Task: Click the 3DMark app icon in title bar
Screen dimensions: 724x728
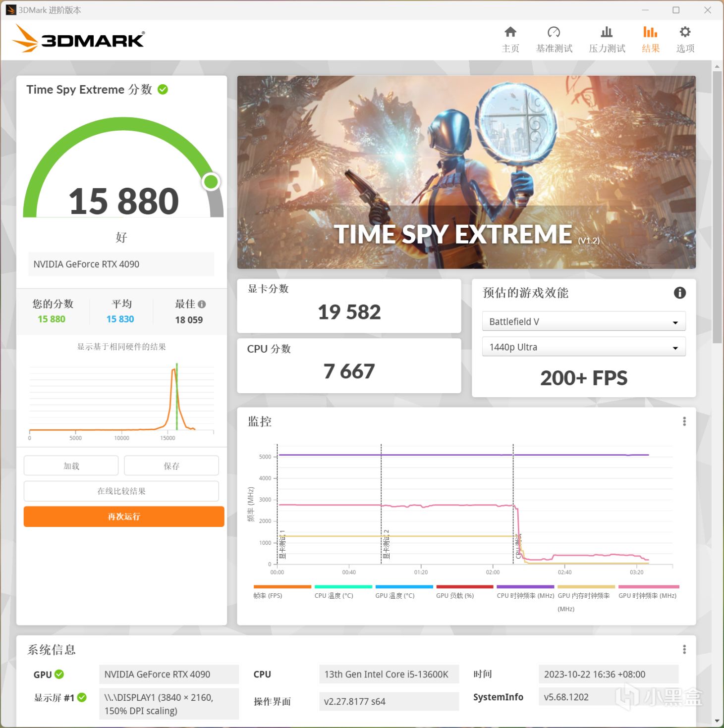Action: click(x=11, y=10)
